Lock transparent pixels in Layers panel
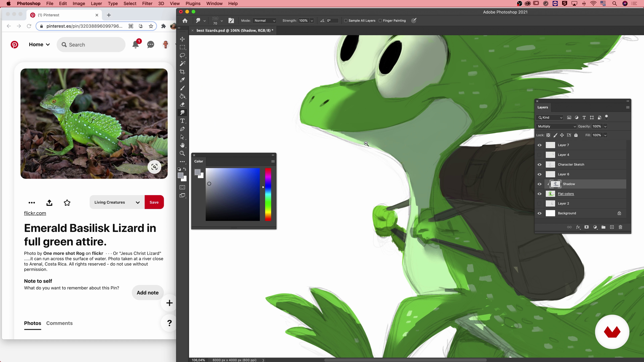The width and height of the screenshot is (644, 362). pyautogui.click(x=548, y=135)
